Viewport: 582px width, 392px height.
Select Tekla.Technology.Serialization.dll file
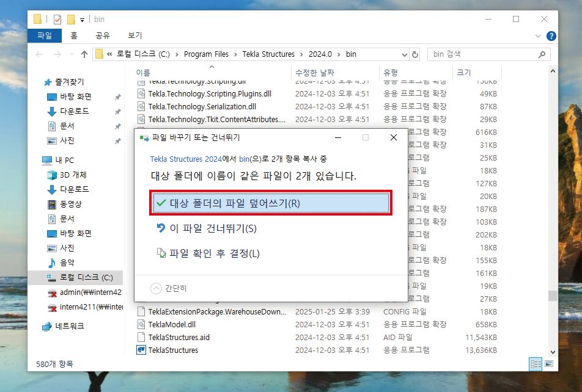(x=202, y=106)
